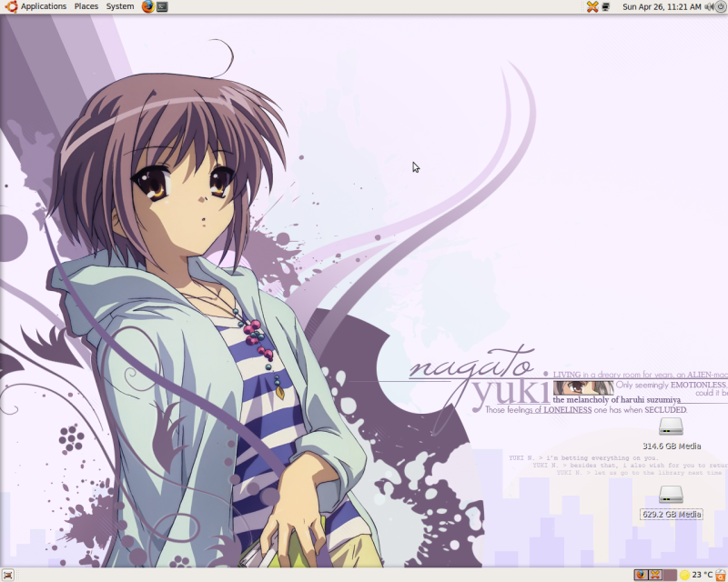The height and width of the screenshot is (582, 728).
Task: Open the Places menu
Action: (x=86, y=6)
